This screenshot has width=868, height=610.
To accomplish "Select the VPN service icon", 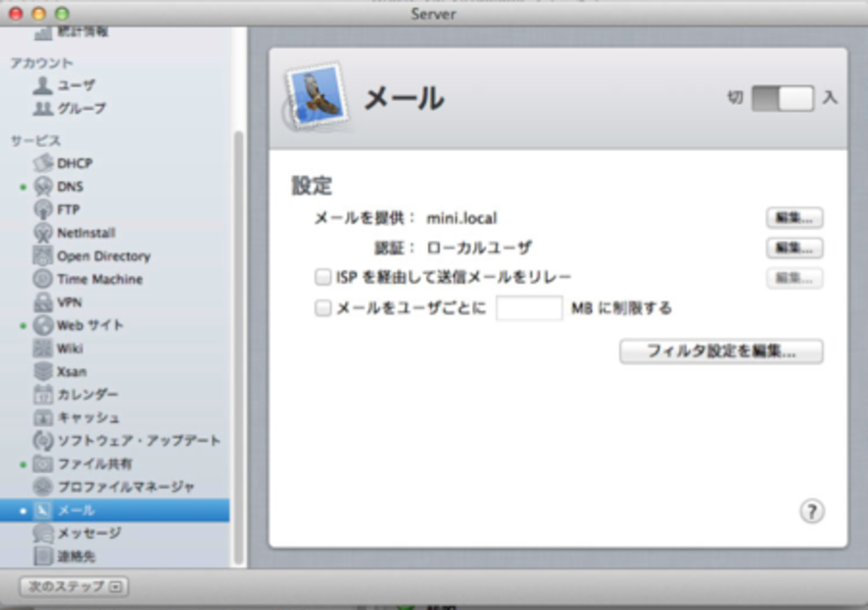I will [43, 302].
